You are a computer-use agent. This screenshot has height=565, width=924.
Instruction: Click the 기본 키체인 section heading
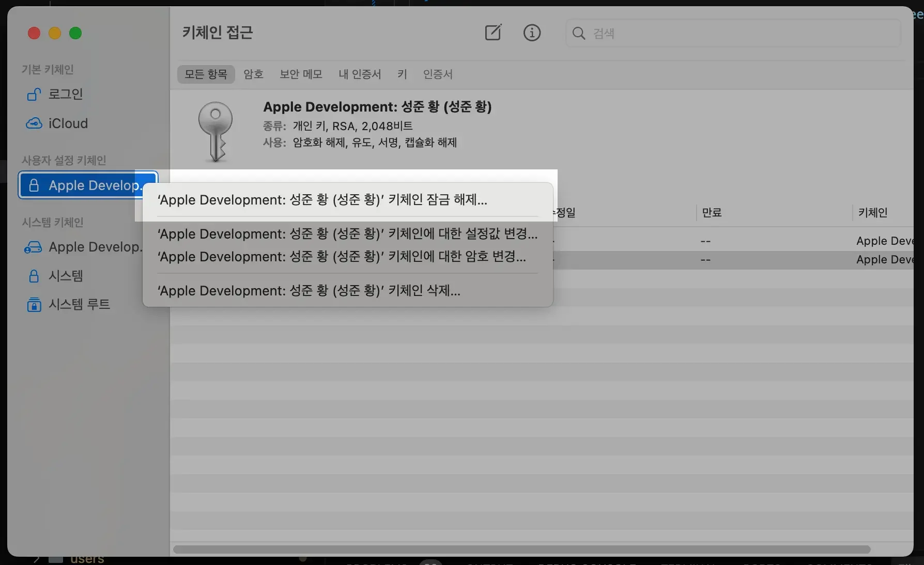(48, 69)
